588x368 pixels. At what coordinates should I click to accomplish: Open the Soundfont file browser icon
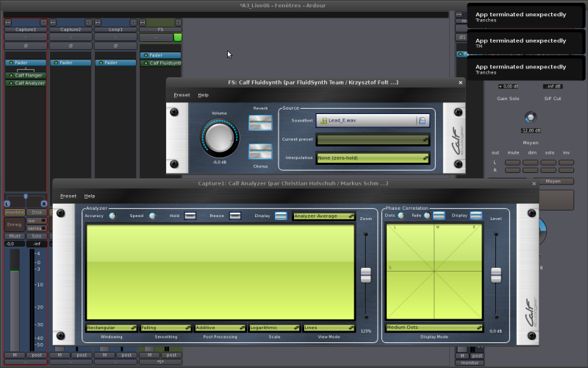422,121
